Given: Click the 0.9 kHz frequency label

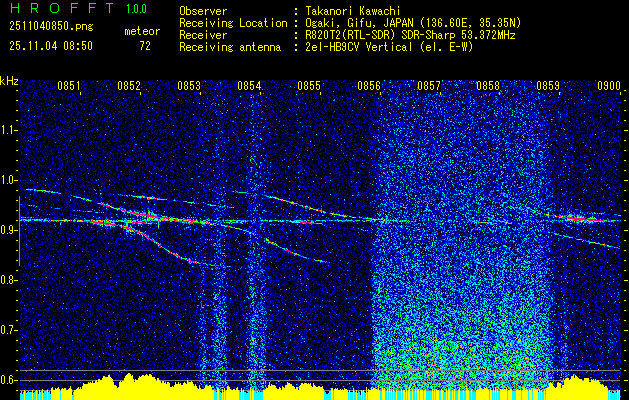Looking at the screenshot, I should [9, 230].
